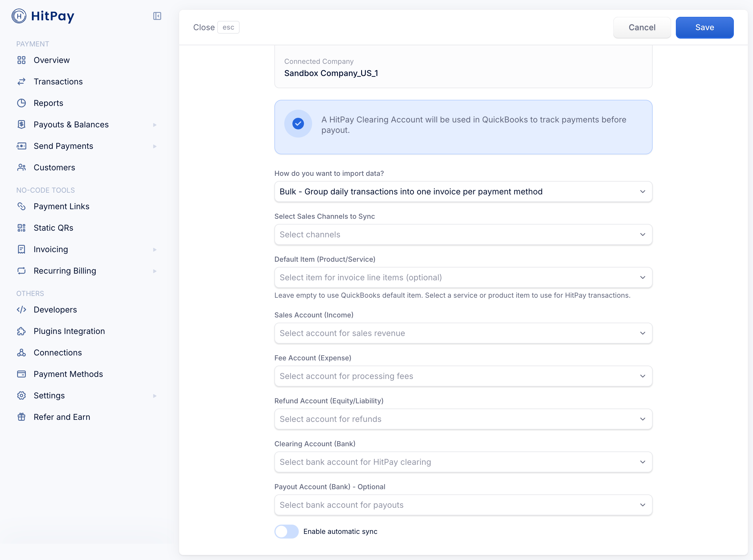753x560 pixels.
Task: Click the Refer and Earn gift icon
Action: click(x=21, y=417)
